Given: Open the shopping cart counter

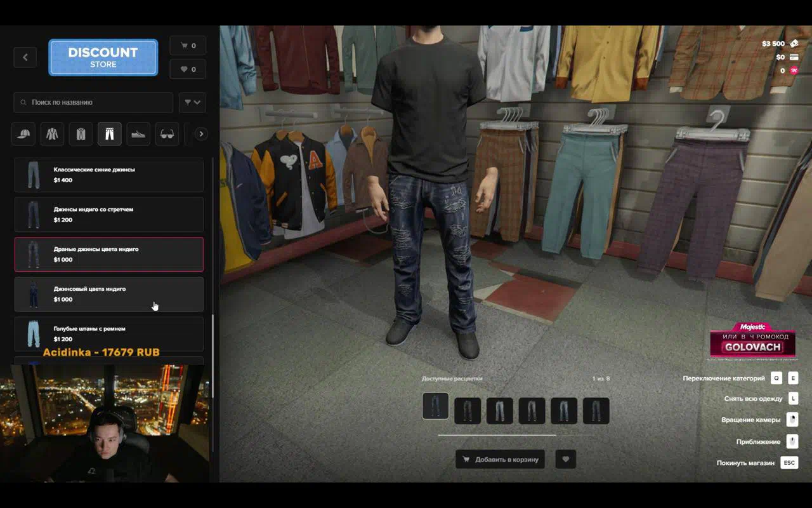Looking at the screenshot, I should [188, 46].
